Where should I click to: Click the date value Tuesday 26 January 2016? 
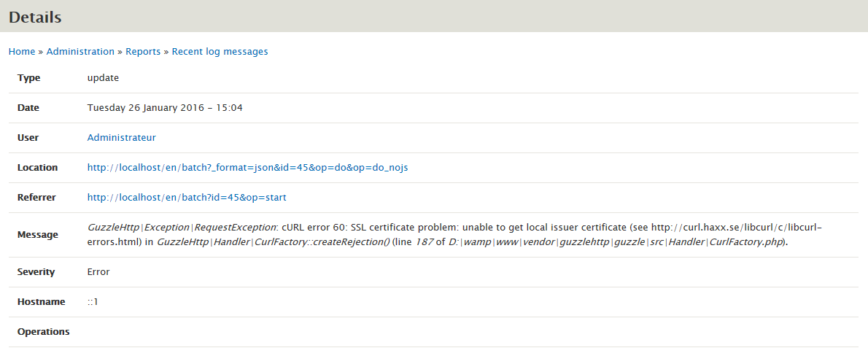point(165,107)
